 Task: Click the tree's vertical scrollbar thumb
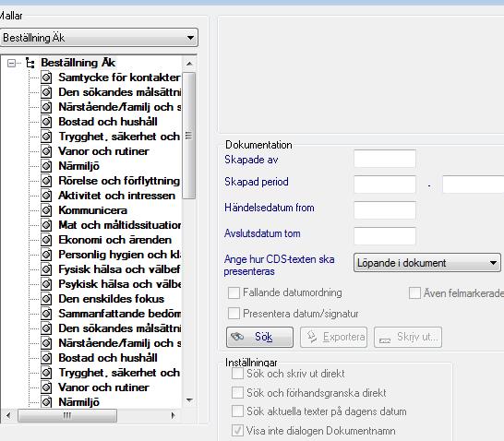point(189,136)
